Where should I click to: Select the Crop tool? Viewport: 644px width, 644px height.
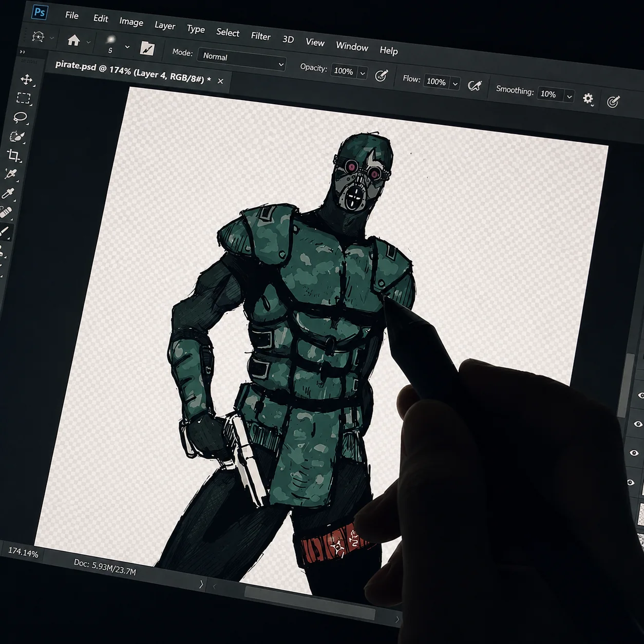[14, 155]
